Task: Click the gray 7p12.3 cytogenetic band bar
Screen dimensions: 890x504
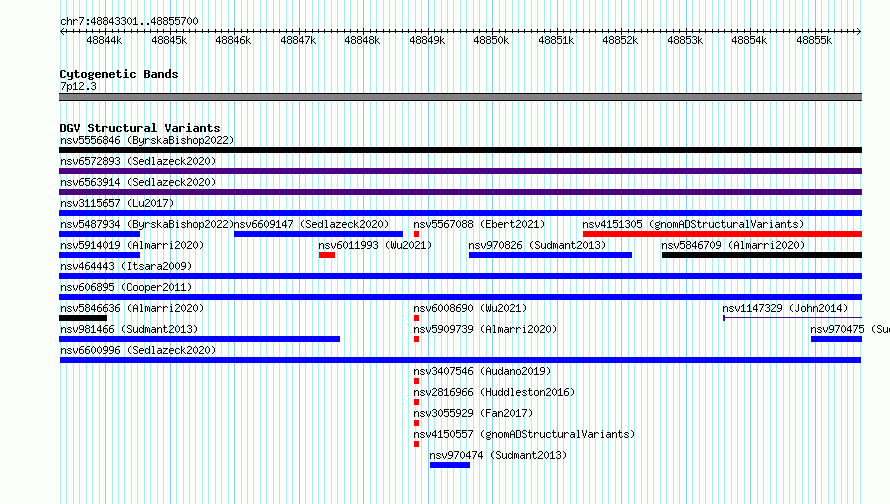Action: click(460, 97)
